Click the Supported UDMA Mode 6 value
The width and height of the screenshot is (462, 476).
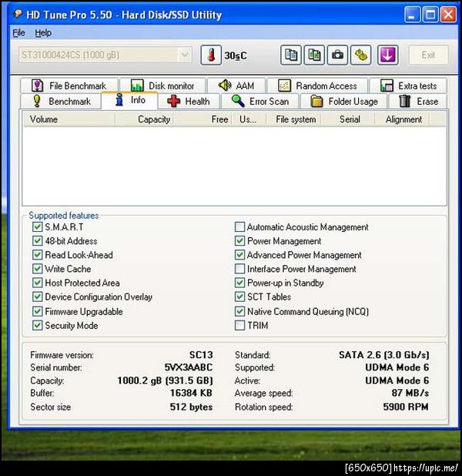397,367
